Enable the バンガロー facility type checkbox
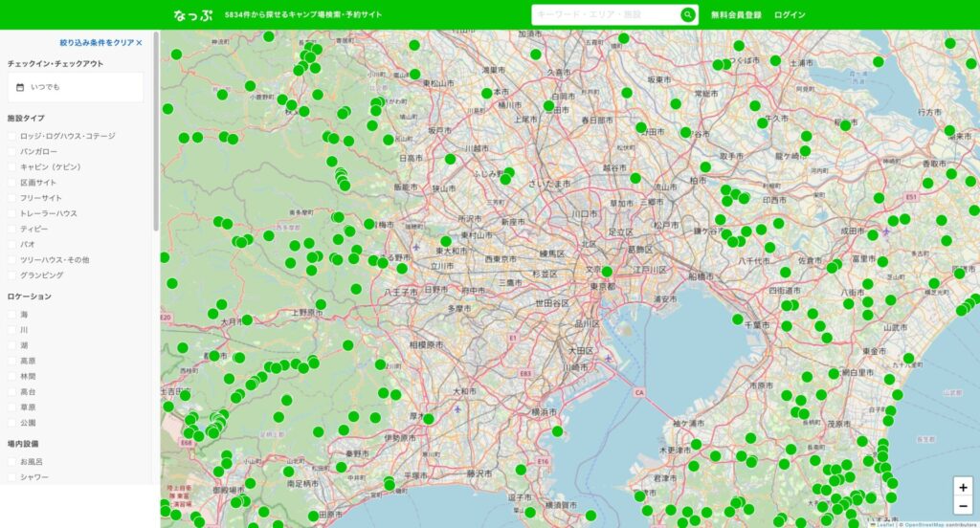The height and width of the screenshot is (528, 980). [x=12, y=152]
